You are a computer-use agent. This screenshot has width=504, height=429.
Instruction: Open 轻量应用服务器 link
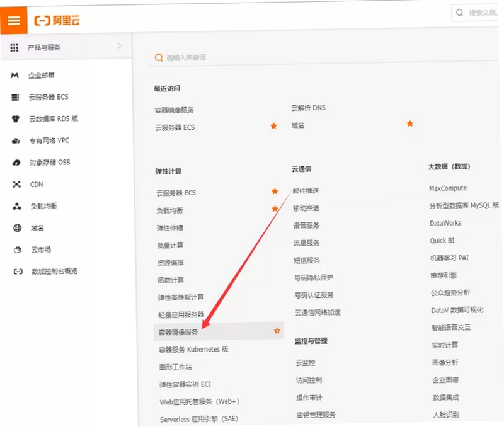point(181,315)
